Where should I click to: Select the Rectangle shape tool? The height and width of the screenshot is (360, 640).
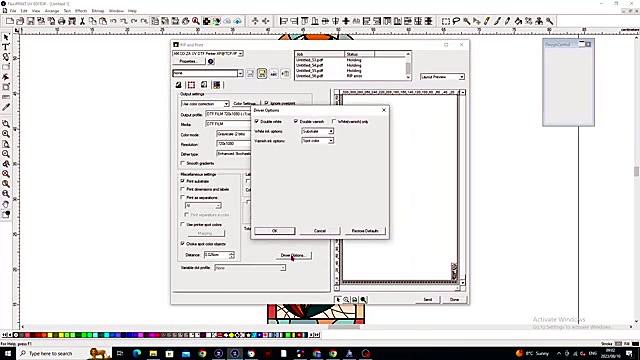[6, 67]
